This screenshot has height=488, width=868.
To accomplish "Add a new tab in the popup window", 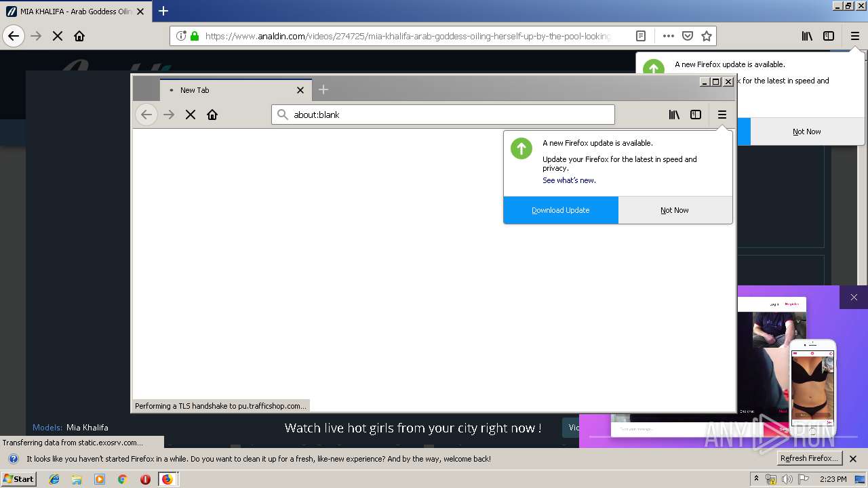I will pyautogui.click(x=323, y=89).
